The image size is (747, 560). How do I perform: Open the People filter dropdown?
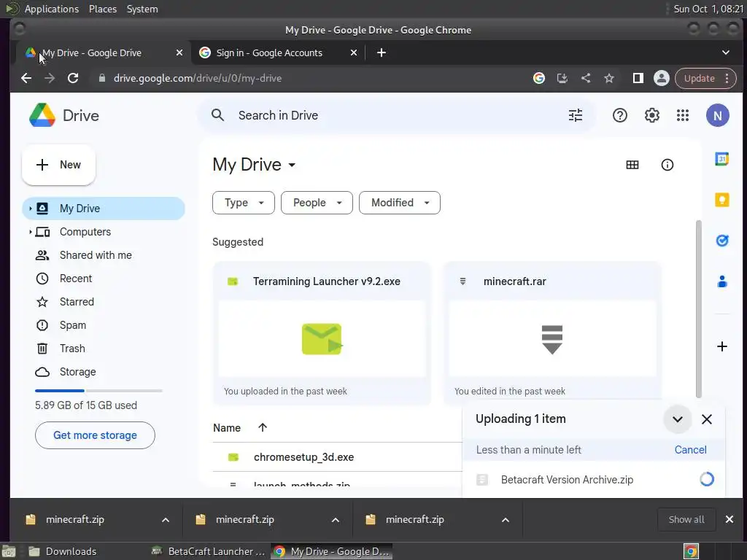pyautogui.click(x=317, y=203)
